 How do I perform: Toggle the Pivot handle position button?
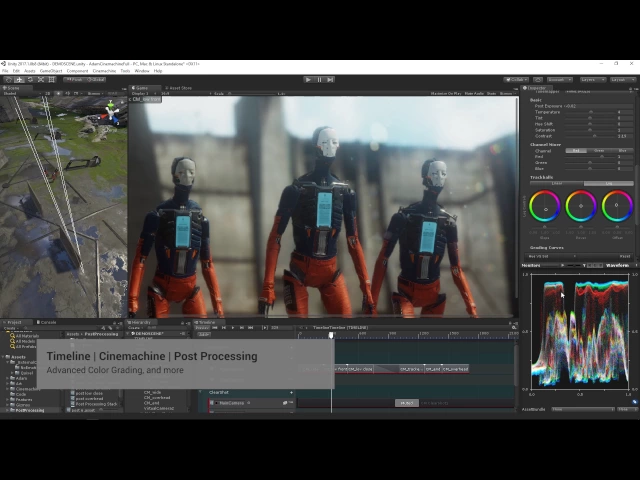(74, 80)
